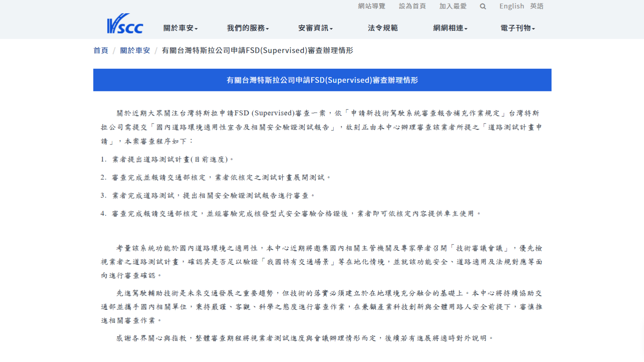Click the paragraph starting 考量該系統功能
The height and width of the screenshot is (362, 644).
(x=322, y=262)
